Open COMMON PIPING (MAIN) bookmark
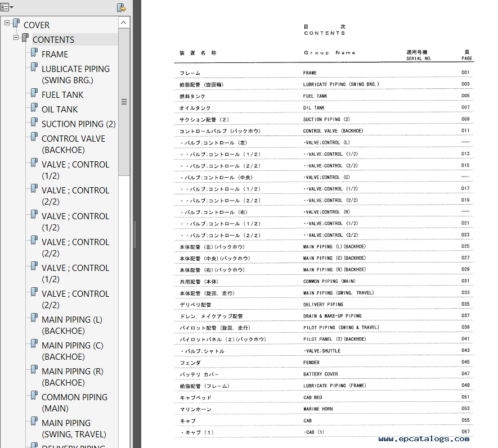 74,403
